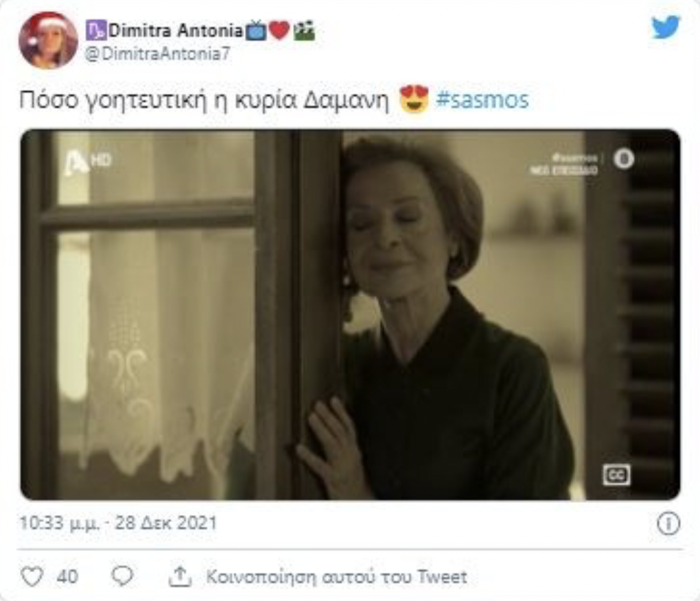Open the tweet info circle icon

pos(668,523)
